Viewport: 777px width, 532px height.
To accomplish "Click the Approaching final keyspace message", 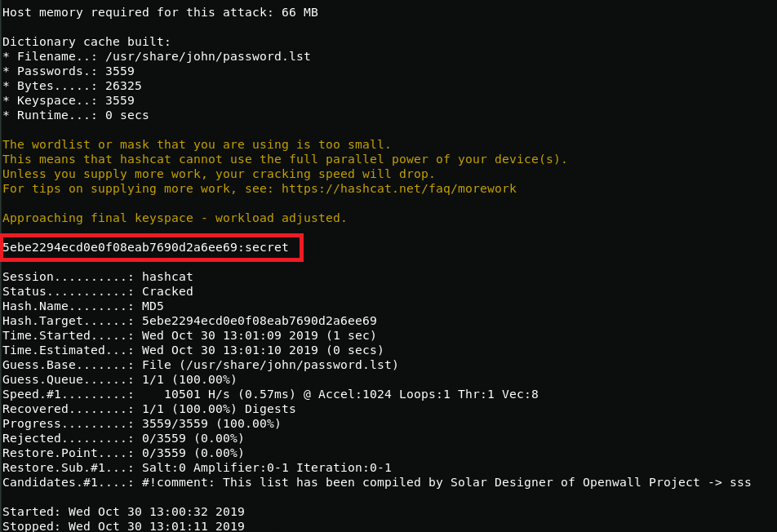I will (175, 218).
